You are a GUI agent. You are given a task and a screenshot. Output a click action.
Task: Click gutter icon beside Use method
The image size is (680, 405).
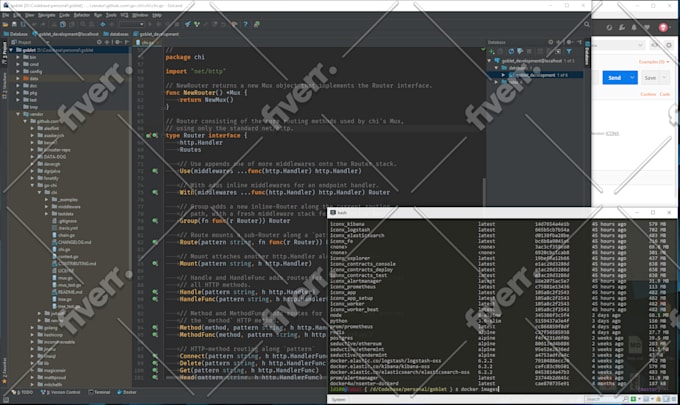[155, 171]
